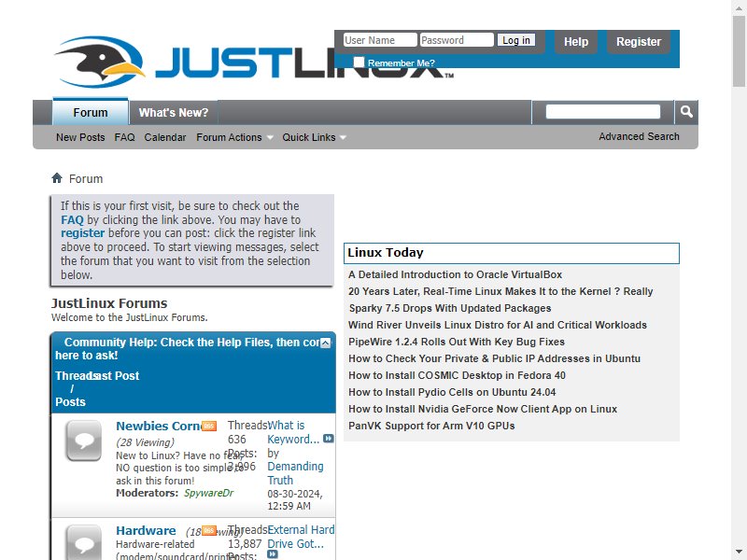Click Forum text in the breadcrumb
This screenshot has height=560, width=747.
[x=86, y=178]
